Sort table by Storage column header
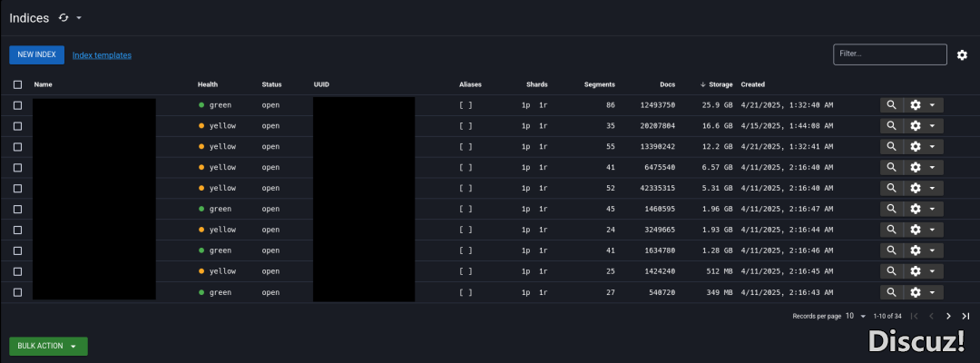The width and height of the screenshot is (980, 363). [x=720, y=84]
